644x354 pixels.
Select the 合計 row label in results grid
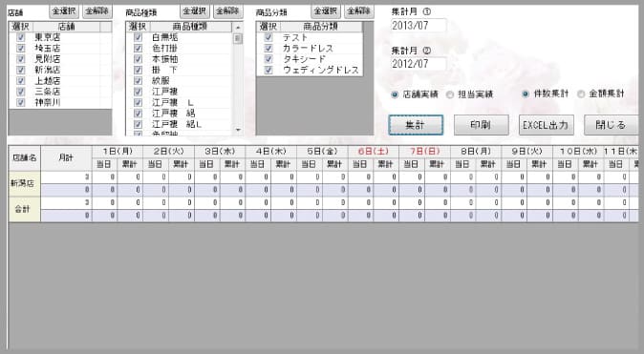(25, 210)
